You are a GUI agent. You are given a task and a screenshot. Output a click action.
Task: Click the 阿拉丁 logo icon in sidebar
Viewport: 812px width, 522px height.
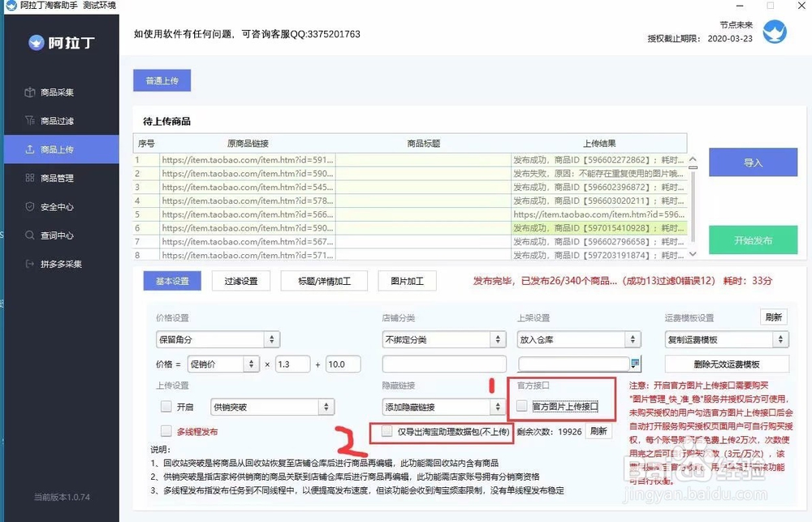(x=37, y=42)
